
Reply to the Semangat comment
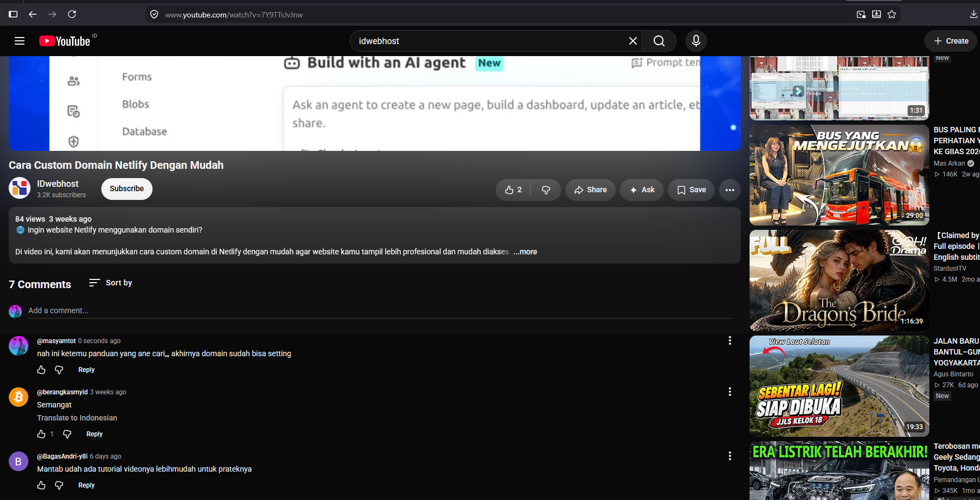(95, 434)
